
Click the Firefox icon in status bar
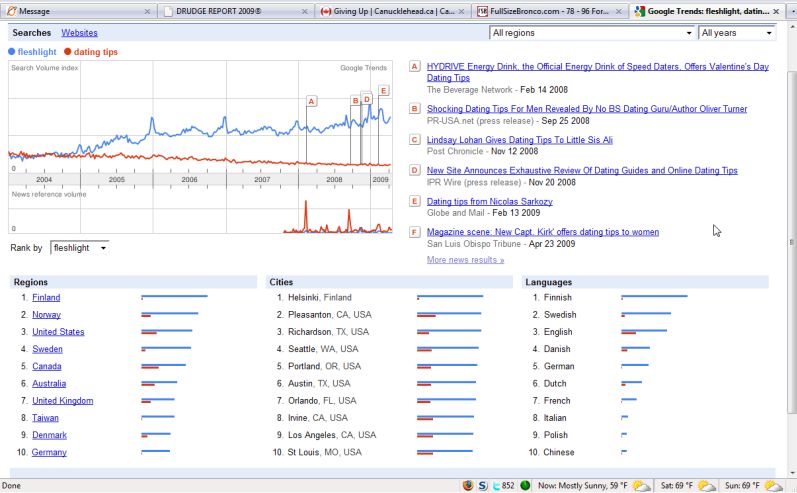click(x=468, y=485)
